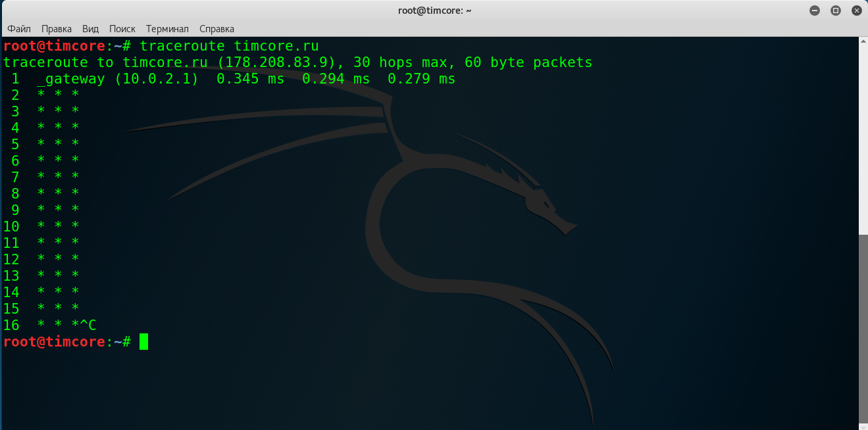Screen dimensions: 868x430
Task: Open the Правка menu
Action: pyautogui.click(x=57, y=29)
